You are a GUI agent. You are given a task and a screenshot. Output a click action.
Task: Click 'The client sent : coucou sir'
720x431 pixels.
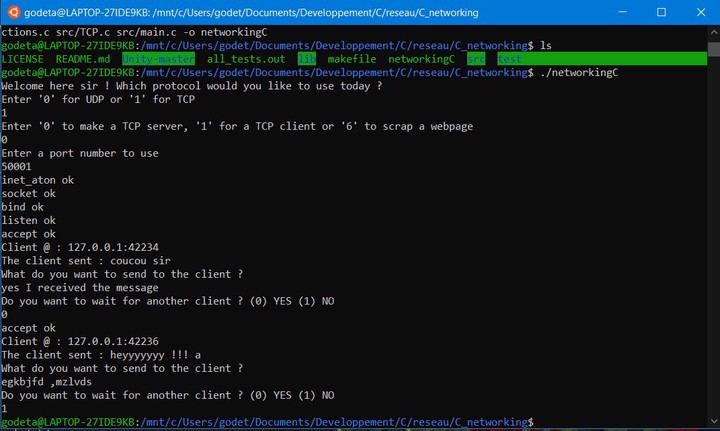click(86, 261)
